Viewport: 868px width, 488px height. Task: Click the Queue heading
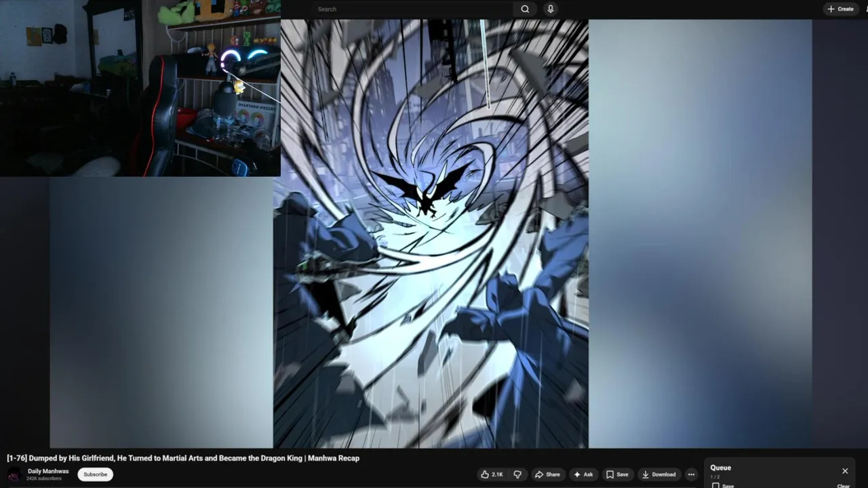tap(720, 468)
